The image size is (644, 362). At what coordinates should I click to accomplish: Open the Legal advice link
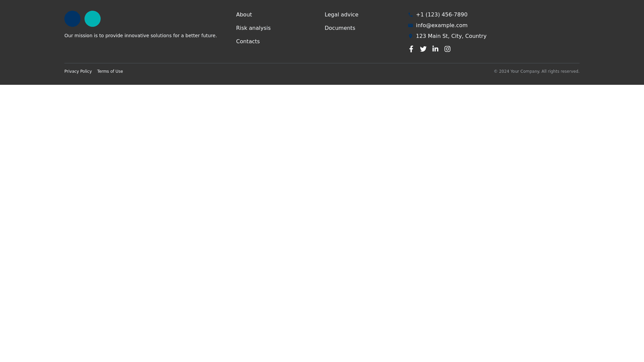coord(341,15)
